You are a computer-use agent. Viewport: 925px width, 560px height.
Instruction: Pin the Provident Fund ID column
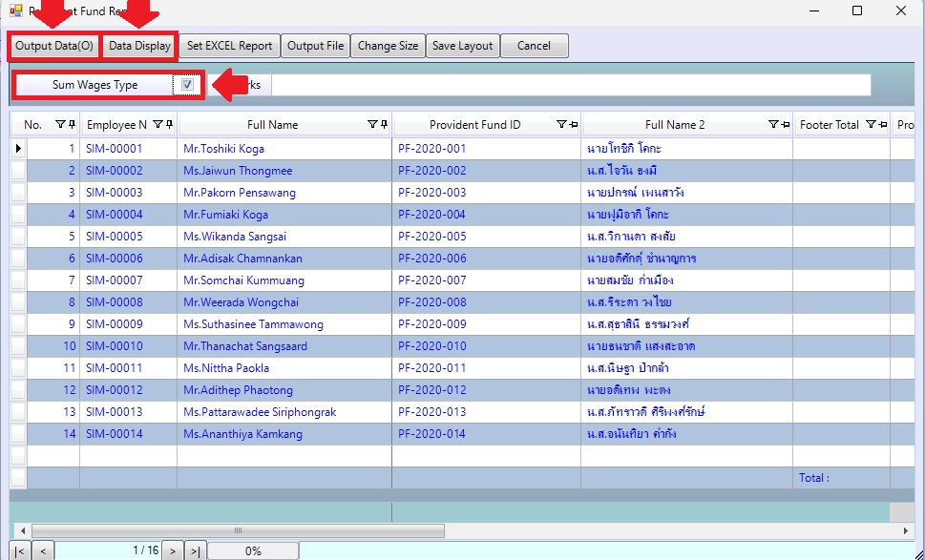573,125
